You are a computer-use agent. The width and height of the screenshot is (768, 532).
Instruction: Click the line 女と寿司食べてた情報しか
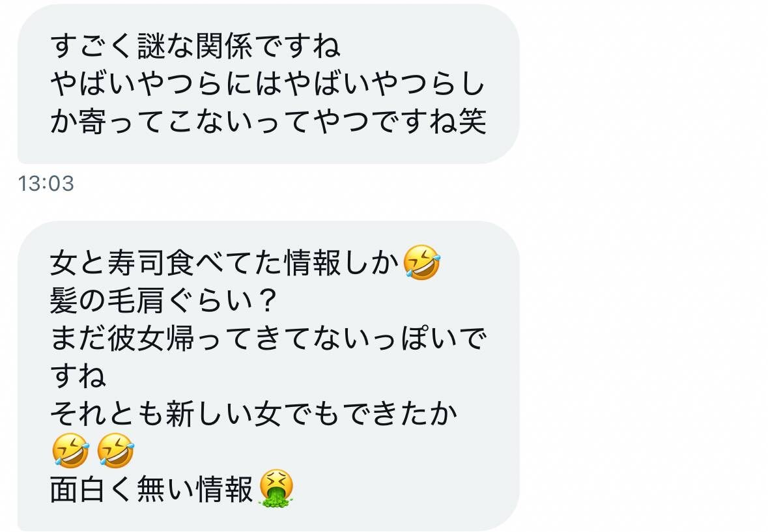click(225, 263)
